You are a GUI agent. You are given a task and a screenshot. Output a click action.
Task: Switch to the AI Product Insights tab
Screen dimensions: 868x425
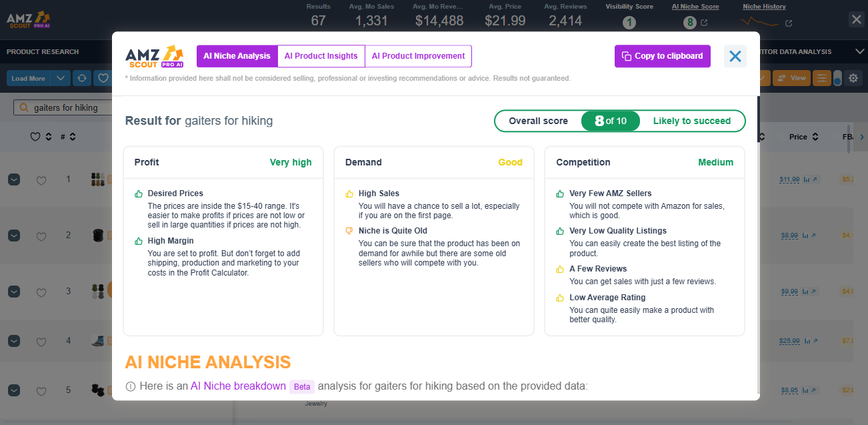pyautogui.click(x=321, y=56)
